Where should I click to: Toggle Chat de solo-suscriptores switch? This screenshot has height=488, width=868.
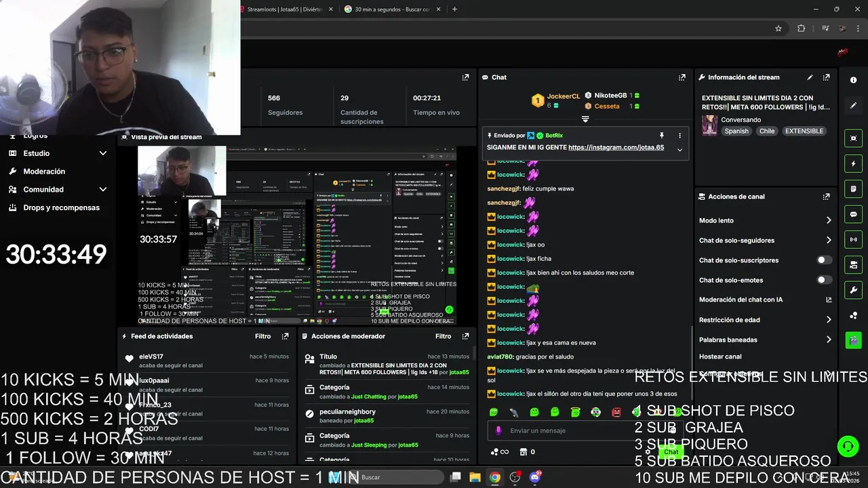824,260
